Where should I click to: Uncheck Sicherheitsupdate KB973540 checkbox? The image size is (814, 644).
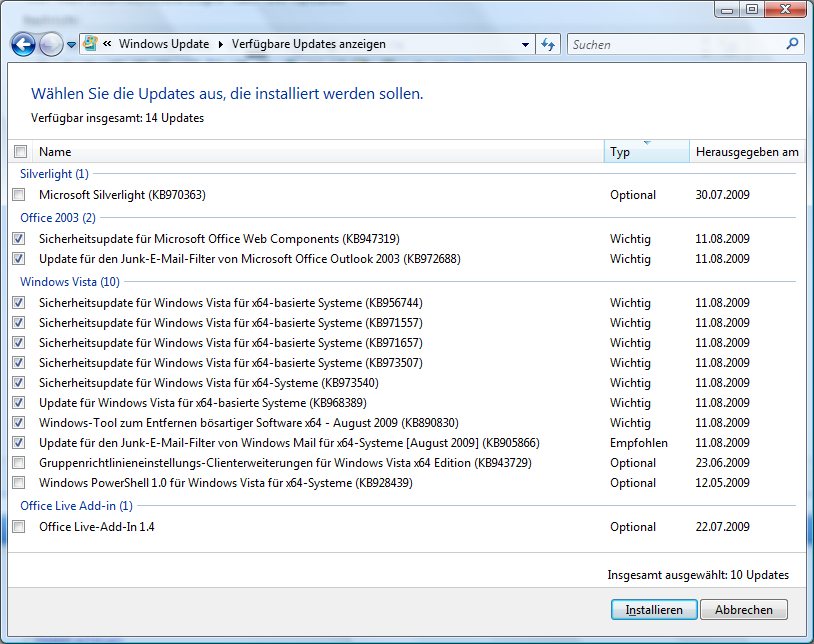[x=19, y=382]
